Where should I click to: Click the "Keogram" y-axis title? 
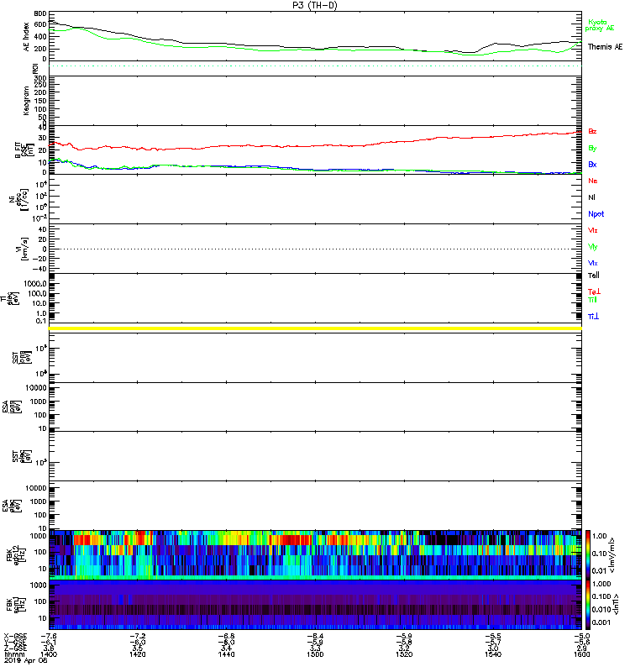point(27,101)
